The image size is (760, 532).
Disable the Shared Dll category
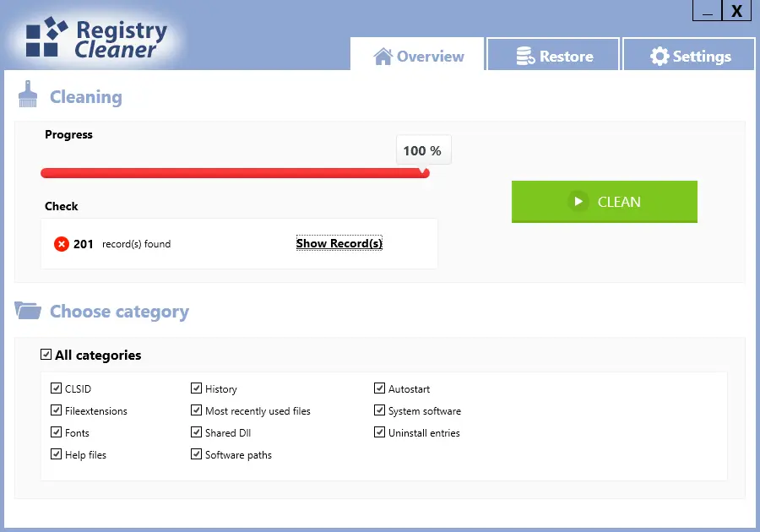196,432
